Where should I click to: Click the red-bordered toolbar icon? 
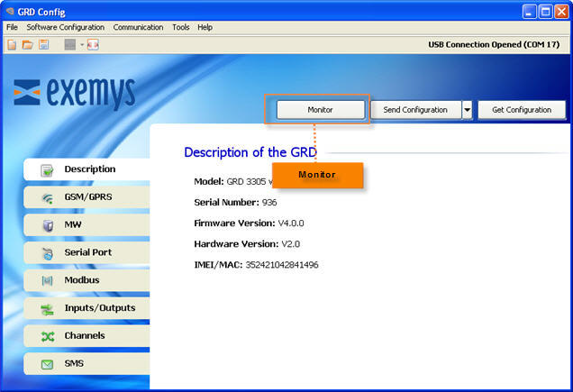93,45
